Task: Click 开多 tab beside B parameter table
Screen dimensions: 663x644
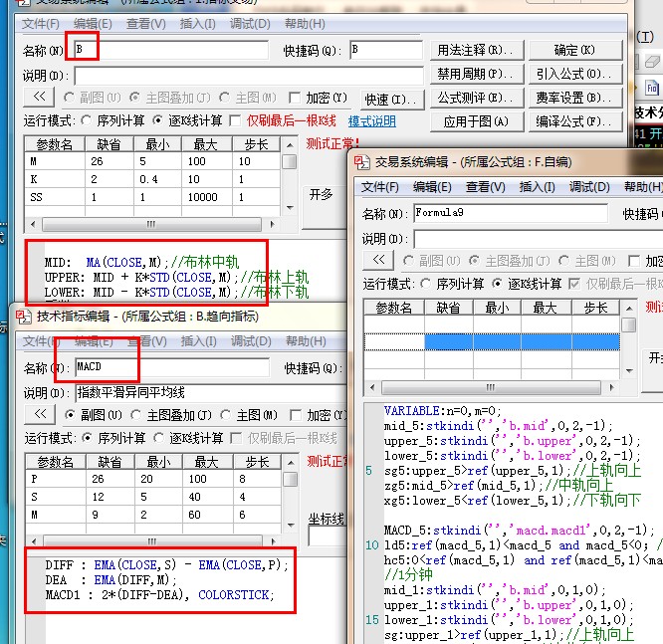Action: 323,195
